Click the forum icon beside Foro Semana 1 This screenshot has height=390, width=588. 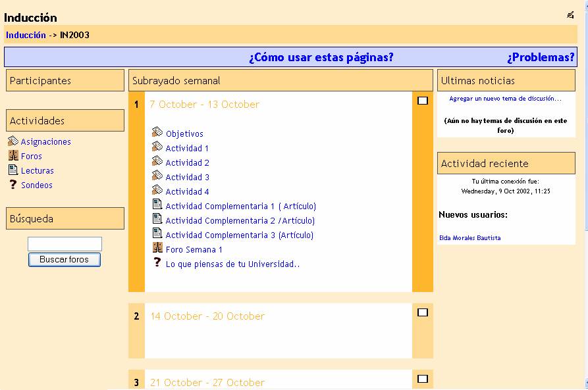point(157,249)
